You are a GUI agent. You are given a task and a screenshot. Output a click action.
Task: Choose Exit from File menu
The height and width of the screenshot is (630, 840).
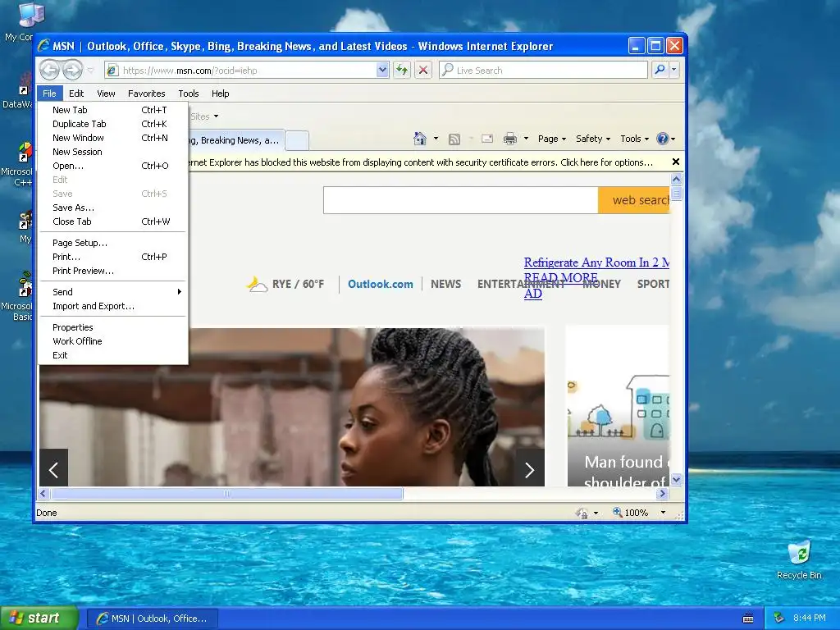point(112,355)
